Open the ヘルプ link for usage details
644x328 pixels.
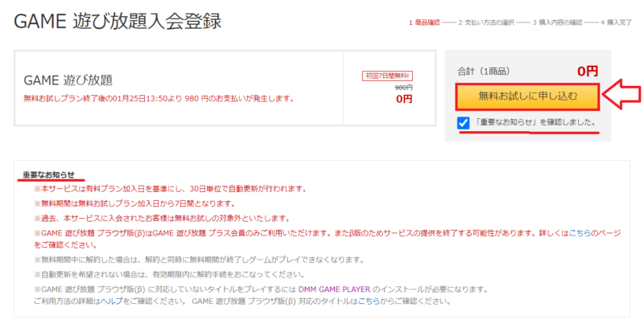click(112, 301)
